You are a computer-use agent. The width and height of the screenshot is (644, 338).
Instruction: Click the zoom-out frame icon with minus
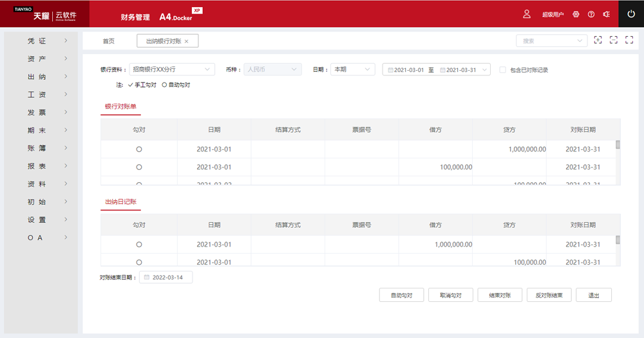(x=613, y=41)
